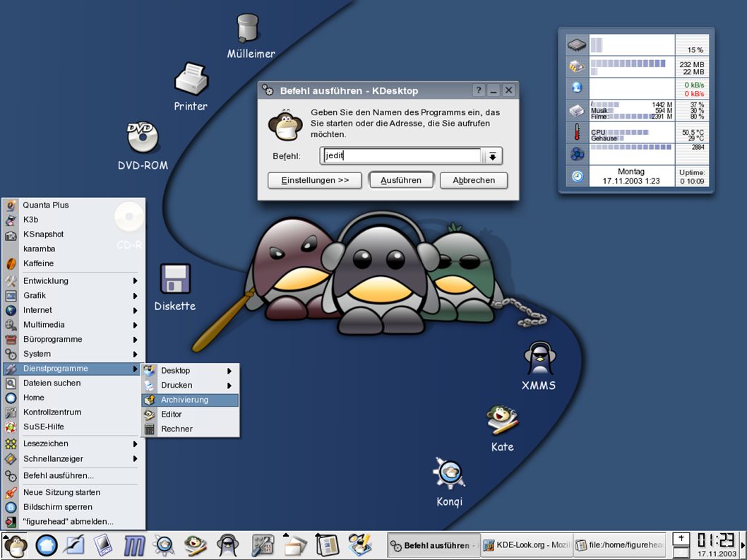The image size is (747, 560).
Task: Select the DVD-ROM desktop icon
Action: pyautogui.click(x=142, y=137)
